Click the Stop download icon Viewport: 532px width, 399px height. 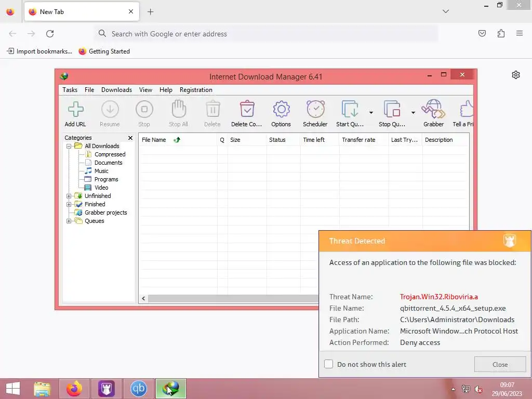tap(144, 109)
